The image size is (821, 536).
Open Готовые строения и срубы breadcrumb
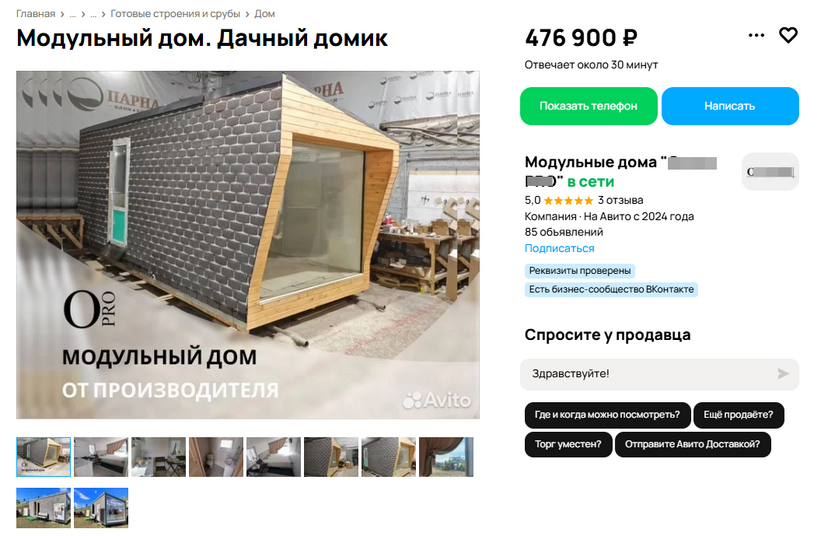(175, 14)
